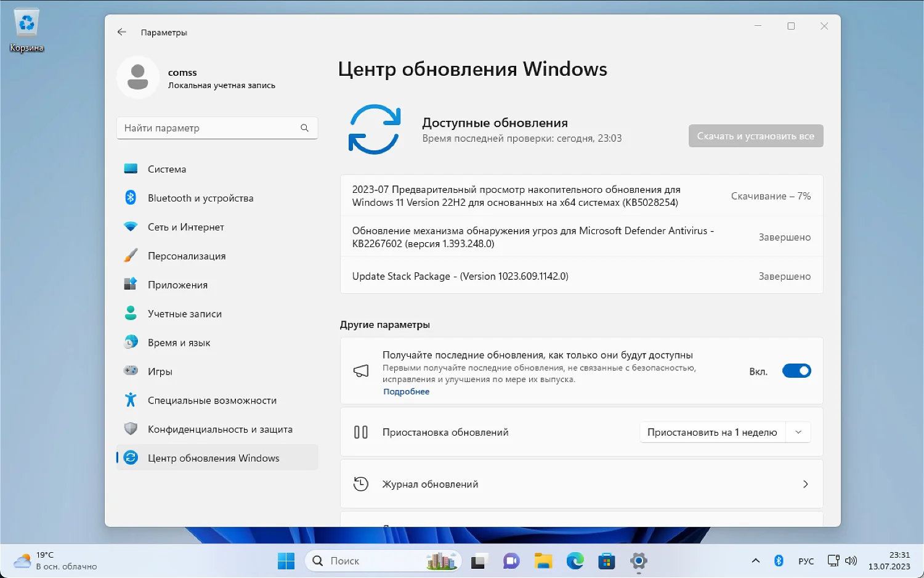Click the KB5028254 update row

point(582,196)
